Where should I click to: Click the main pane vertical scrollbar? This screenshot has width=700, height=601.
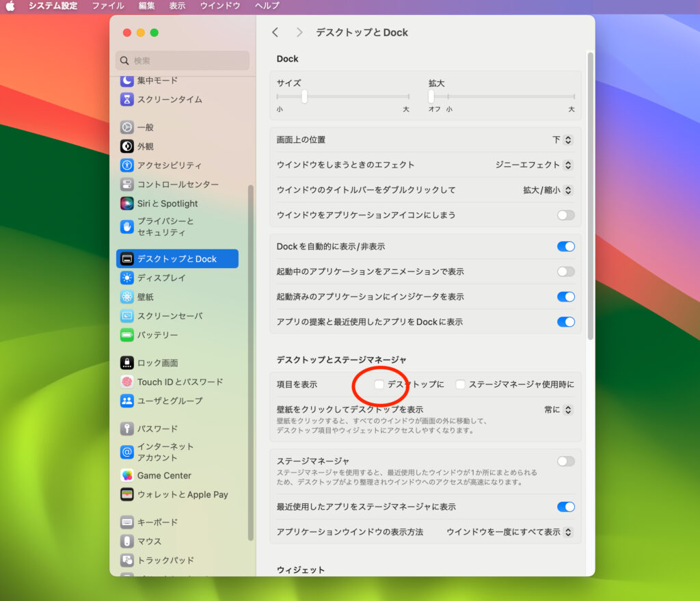(x=590, y=196)
